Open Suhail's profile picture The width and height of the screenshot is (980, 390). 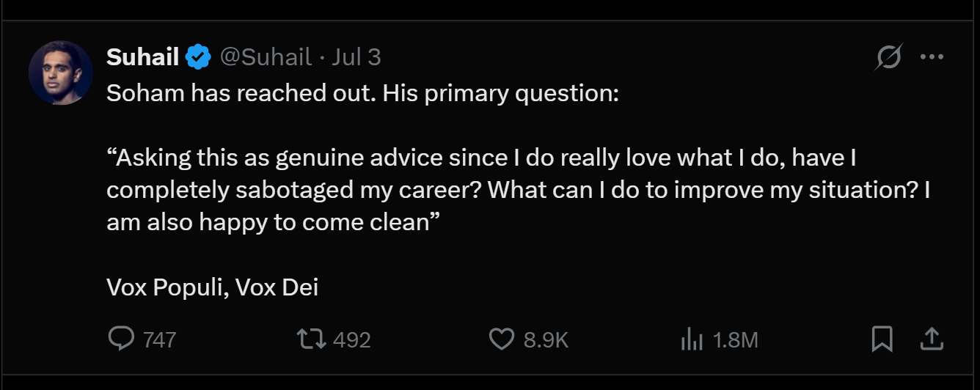60,73
